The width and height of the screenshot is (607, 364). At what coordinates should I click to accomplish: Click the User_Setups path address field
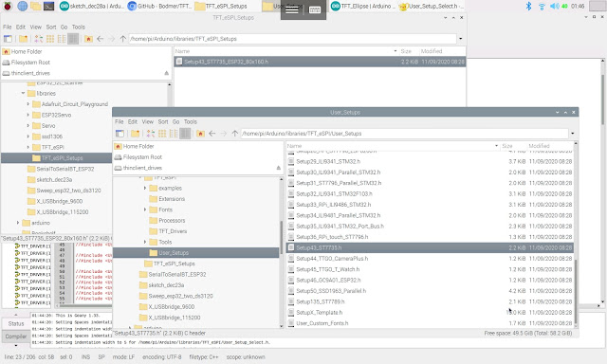[x=405, y=134]
